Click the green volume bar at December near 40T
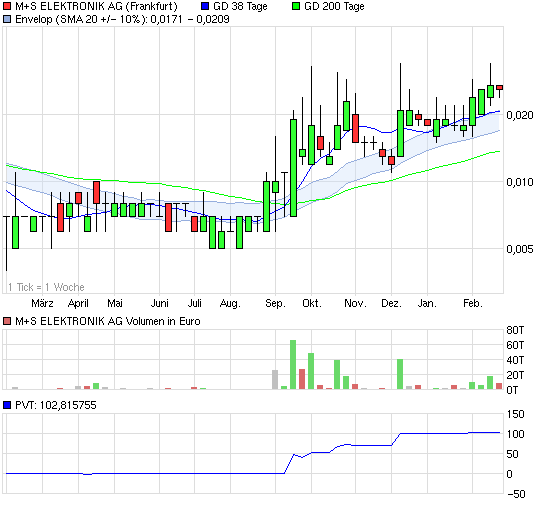 pyautogui.click(x=400, y=374)
